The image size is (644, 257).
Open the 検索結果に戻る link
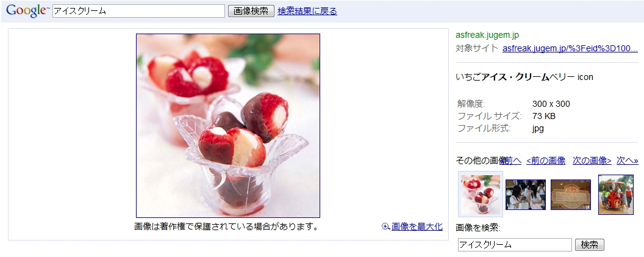pos(307,11)
